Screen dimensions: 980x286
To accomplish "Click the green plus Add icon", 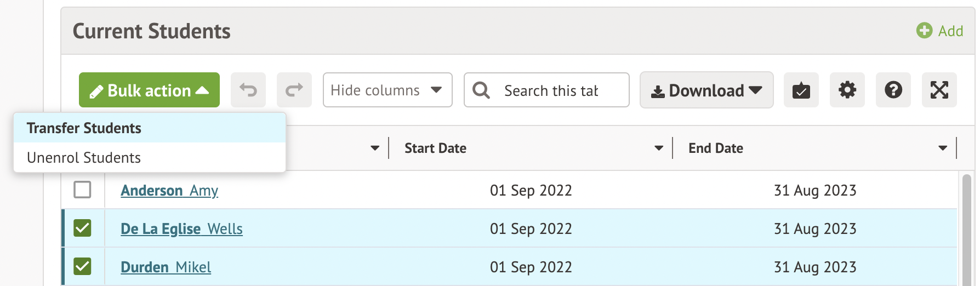I will pyautogui.click(x=924, y=31).
